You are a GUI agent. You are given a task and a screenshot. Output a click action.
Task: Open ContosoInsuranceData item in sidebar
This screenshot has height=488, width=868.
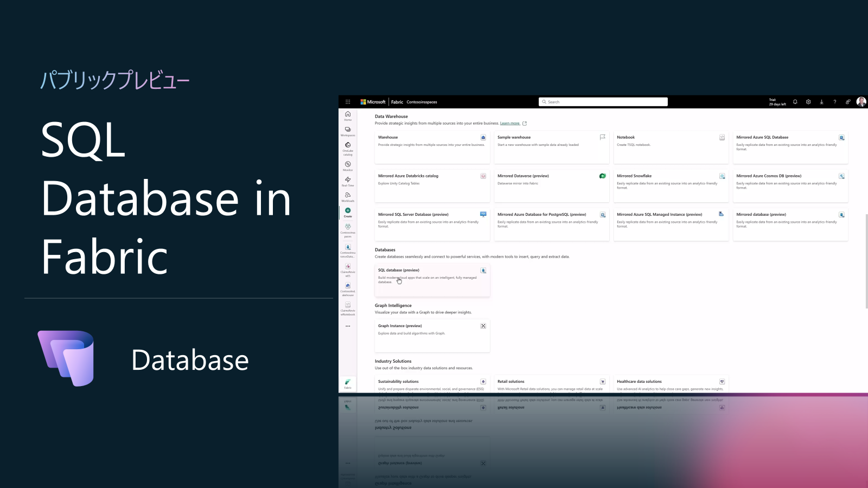(348, 251)
